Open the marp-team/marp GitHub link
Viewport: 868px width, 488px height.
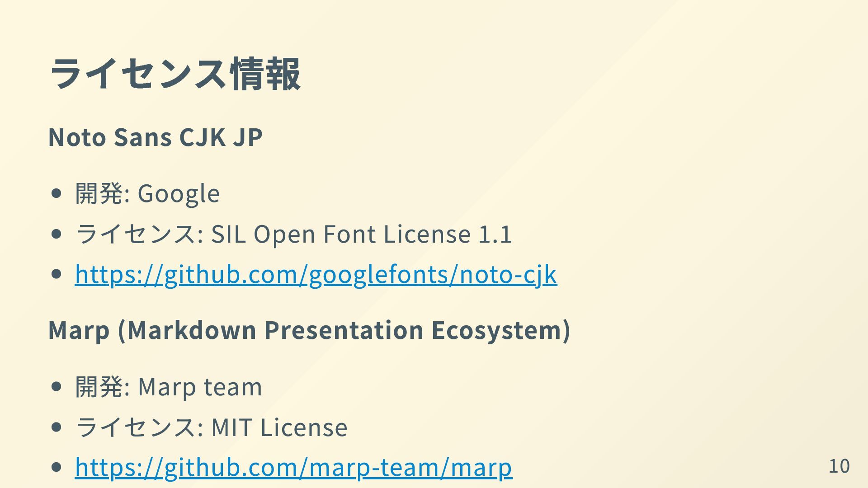293,467
